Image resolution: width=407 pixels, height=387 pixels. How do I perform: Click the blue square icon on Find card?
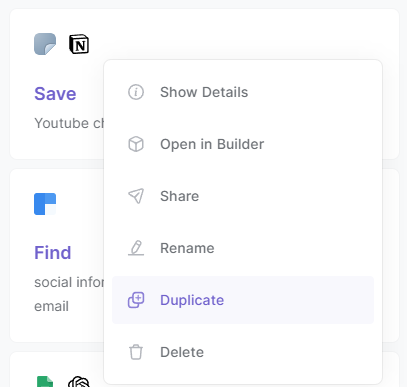45,204
